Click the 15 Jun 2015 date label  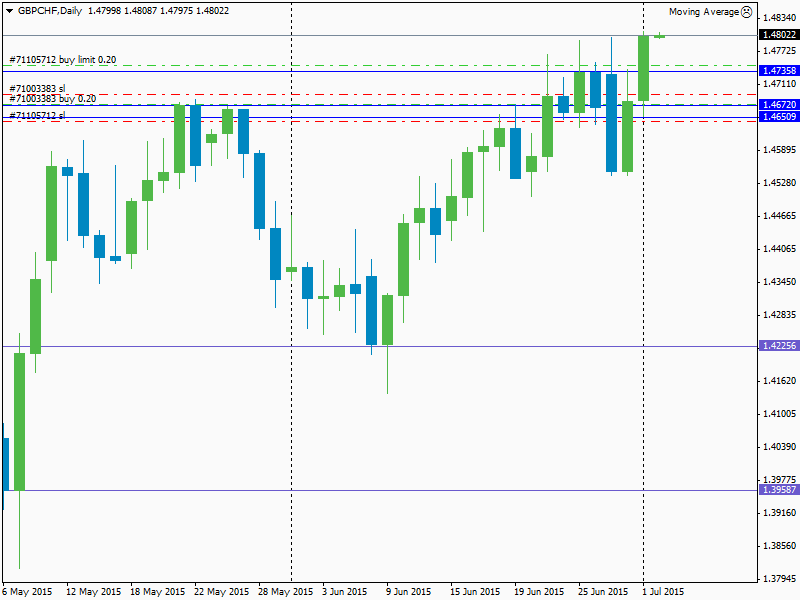(475, 591)
